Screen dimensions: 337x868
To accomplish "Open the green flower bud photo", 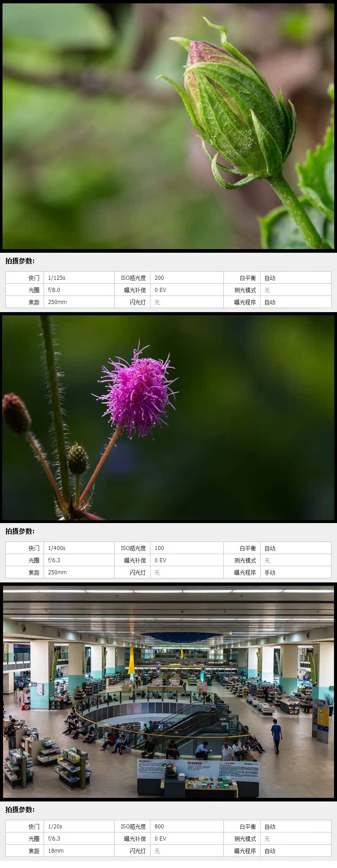I will (168, 126).
